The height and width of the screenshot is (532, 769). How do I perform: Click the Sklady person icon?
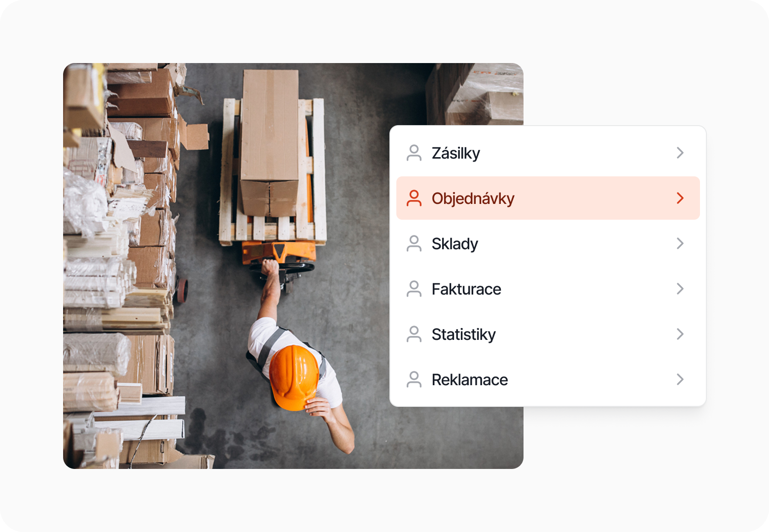(x=414, y=243)
